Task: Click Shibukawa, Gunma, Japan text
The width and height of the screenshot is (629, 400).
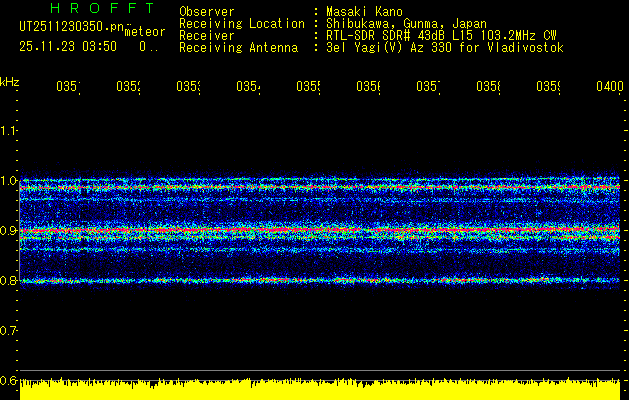Action: (x=406, y=24)
